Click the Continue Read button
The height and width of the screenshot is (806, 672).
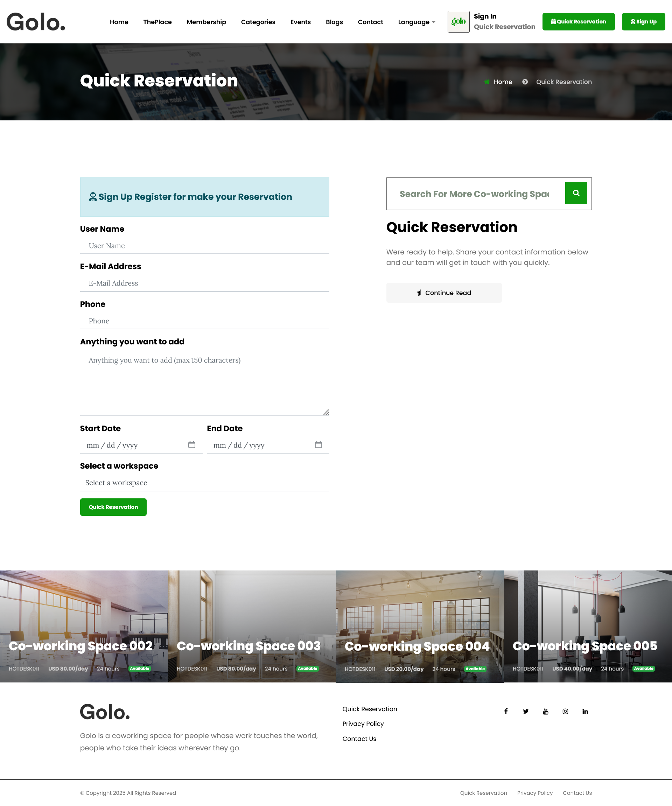click(x=444, y=293)
